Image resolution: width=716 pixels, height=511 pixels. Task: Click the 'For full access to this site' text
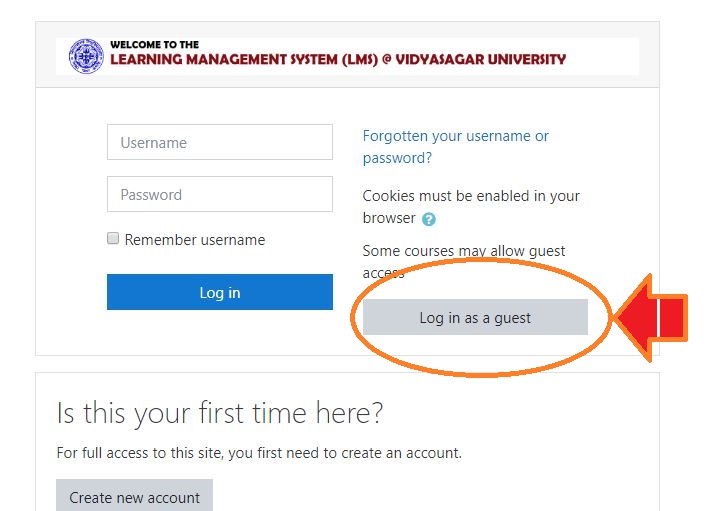coord(259,453)
